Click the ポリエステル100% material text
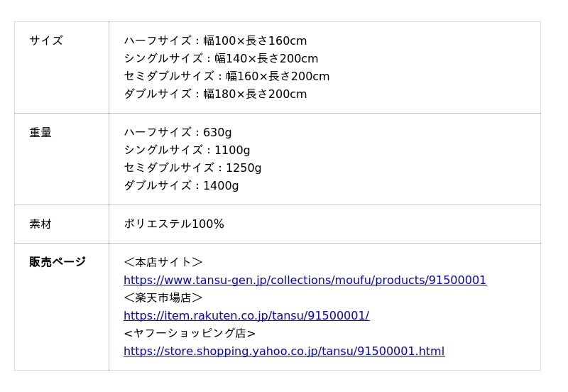 point(174,224)
